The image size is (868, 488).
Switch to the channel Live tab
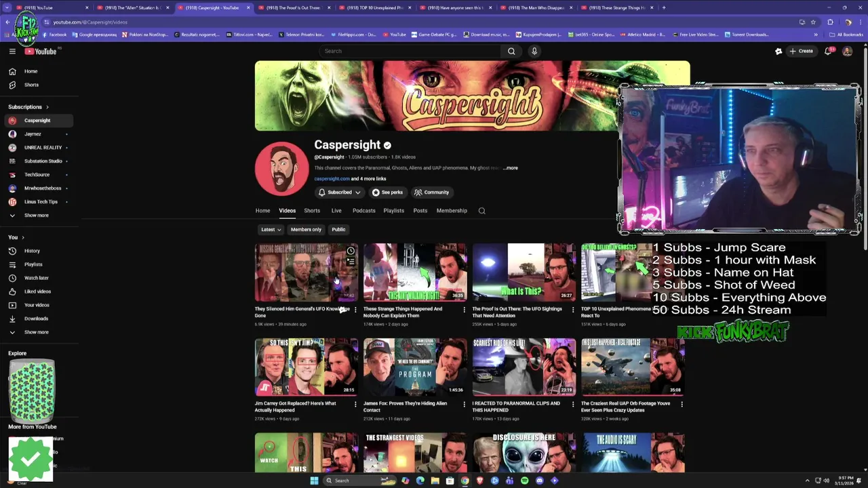pyautogui.click(x=336, y=211)
